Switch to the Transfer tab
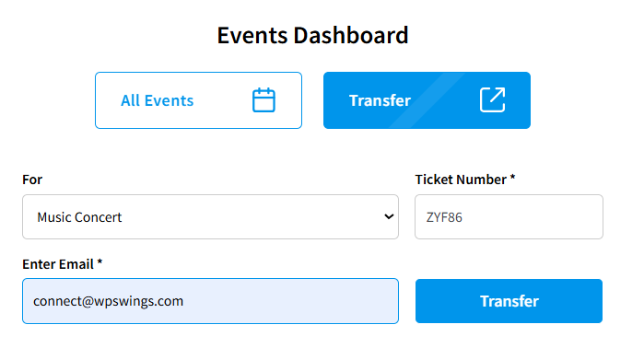 click(427, 100)
